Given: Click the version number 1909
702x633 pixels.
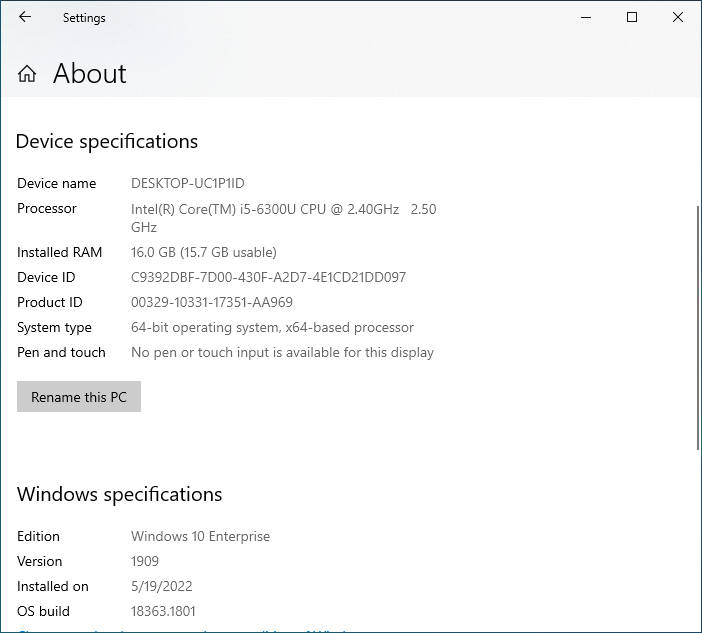Looking at the screenshot, I should (145, 561).
